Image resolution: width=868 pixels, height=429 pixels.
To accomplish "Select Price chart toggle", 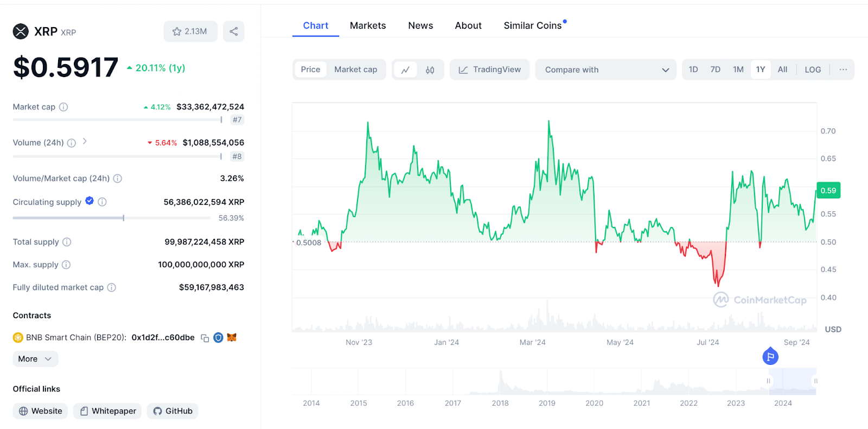I will click(x=311, y=70).
